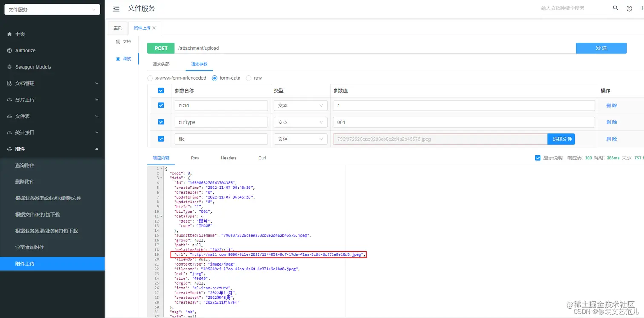
Task: Click the 选择文件 button
Action: click(x=562, y=139)
